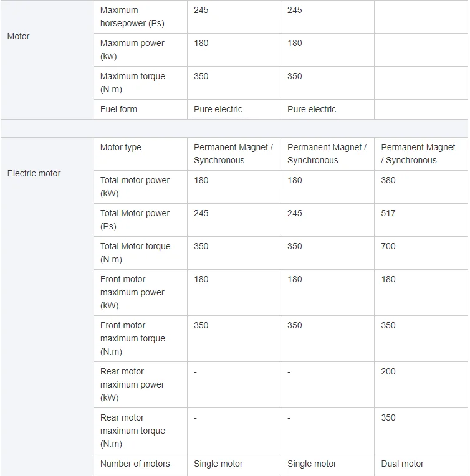Click the 'Total Motor power (Ps)' label
The width and height of the screenshot is (470, 476).
(135, 220)
